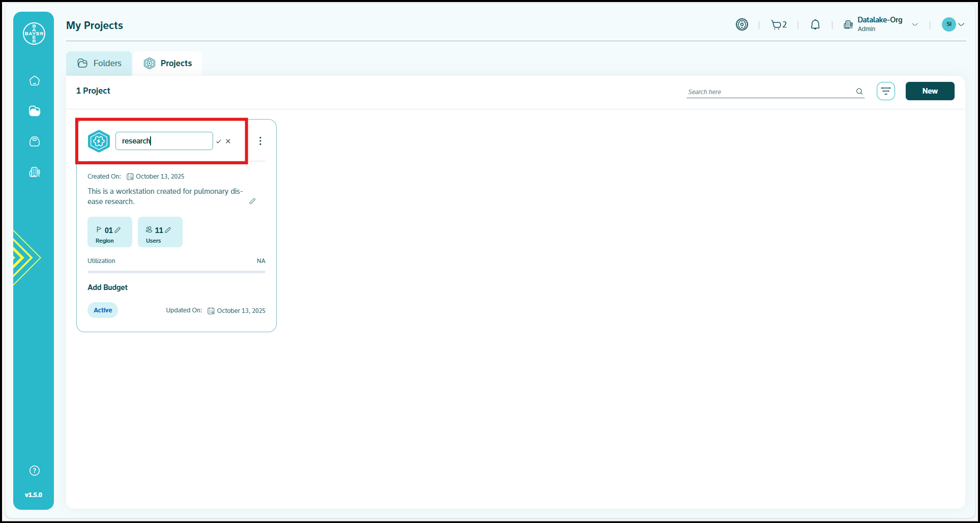980x523 pixels.
Task: Open the help question mark icon
Action: 35,471
